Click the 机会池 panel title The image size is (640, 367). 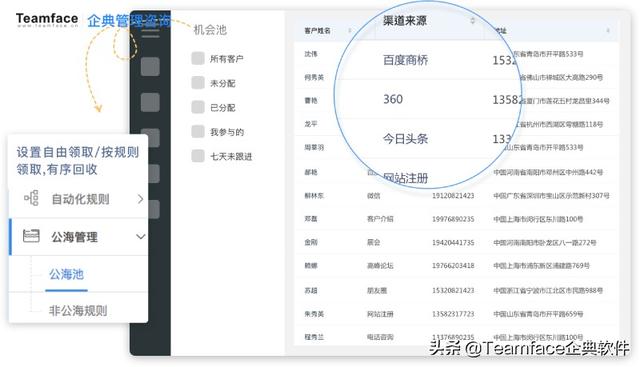pos(210,29)
